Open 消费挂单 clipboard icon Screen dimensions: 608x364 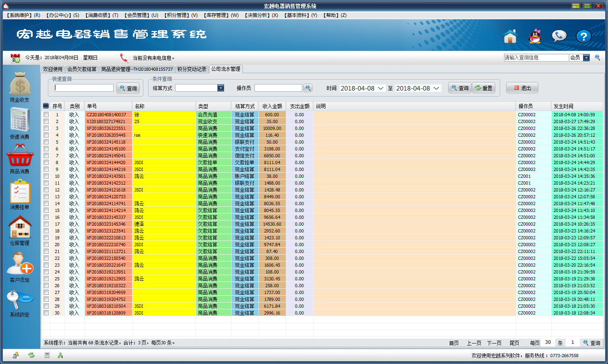click(20, 191)
